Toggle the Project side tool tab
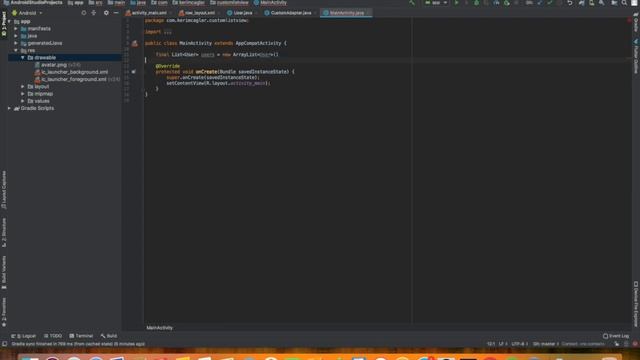This screenshot has width=640, height=360. click(x=4, y=24)
